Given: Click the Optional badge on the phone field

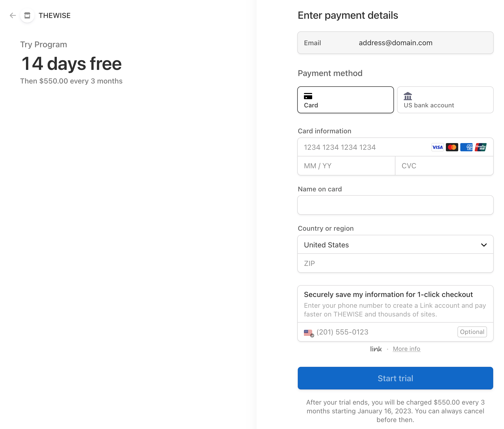Looking at the screenshot, I should tap(472, 332).
